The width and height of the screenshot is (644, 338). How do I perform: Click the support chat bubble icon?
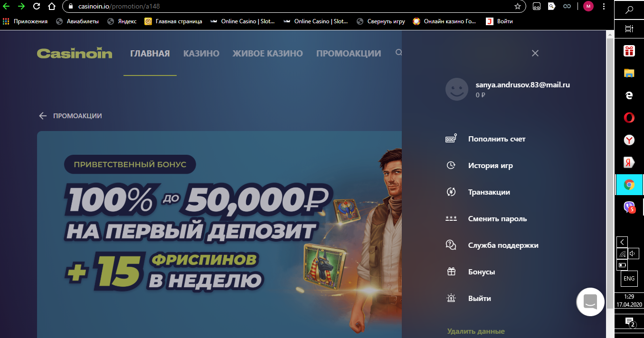[451, 245]
